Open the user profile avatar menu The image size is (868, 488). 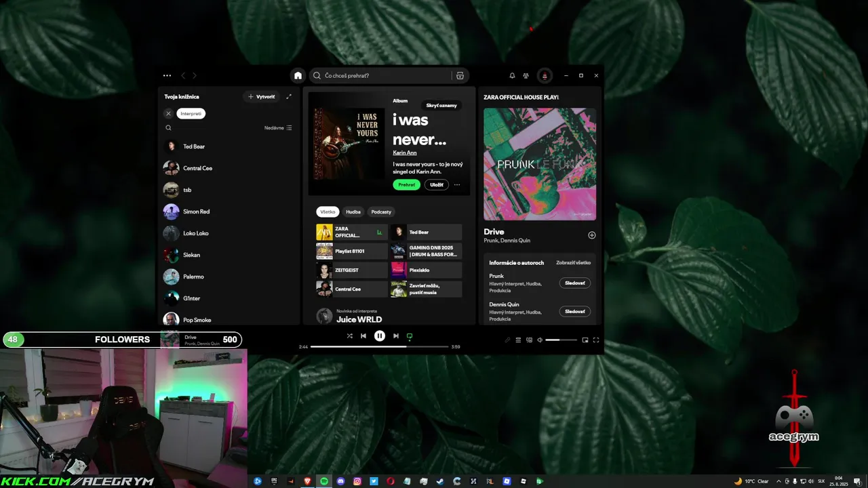(x=545, y=76)
